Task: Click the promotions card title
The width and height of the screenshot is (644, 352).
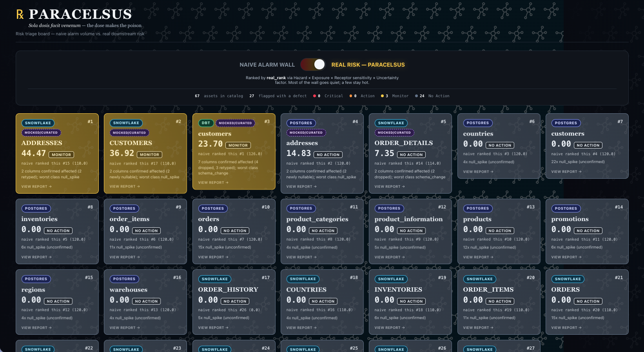Action: tap(570, 219)
